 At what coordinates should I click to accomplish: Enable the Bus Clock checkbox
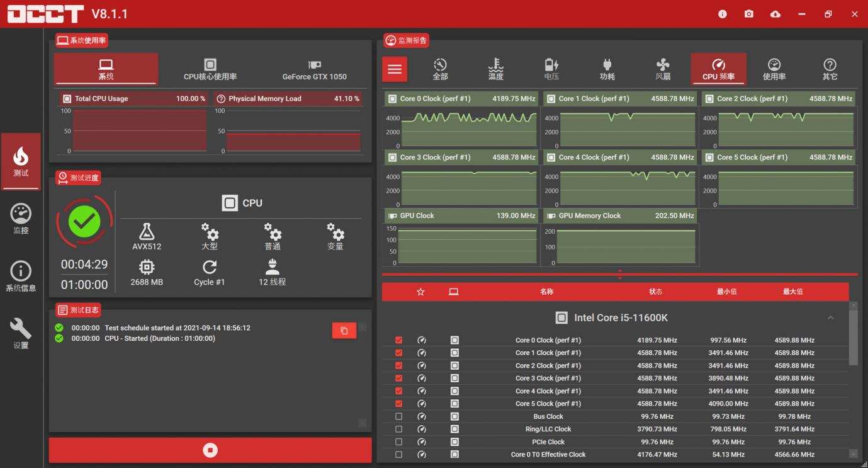coord(398,416)
